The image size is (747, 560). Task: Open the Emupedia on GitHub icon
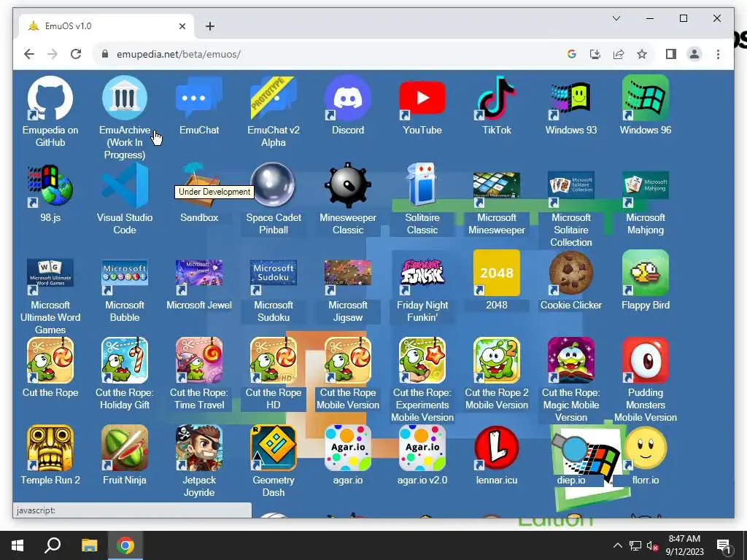point(50,98)
